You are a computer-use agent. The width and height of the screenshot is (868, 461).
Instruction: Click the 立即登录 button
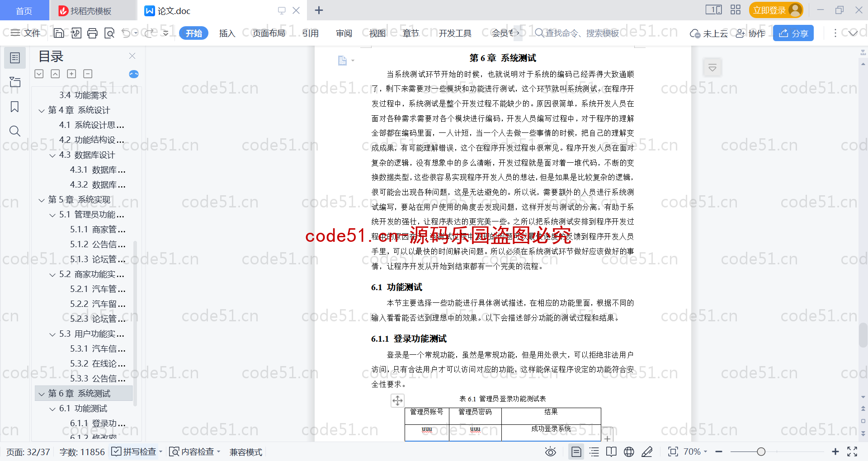776,10
